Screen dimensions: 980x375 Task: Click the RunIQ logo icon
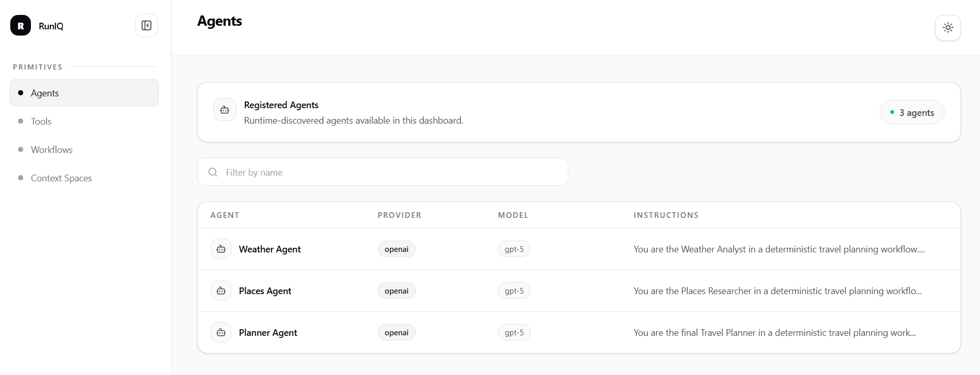coord(21,25)
